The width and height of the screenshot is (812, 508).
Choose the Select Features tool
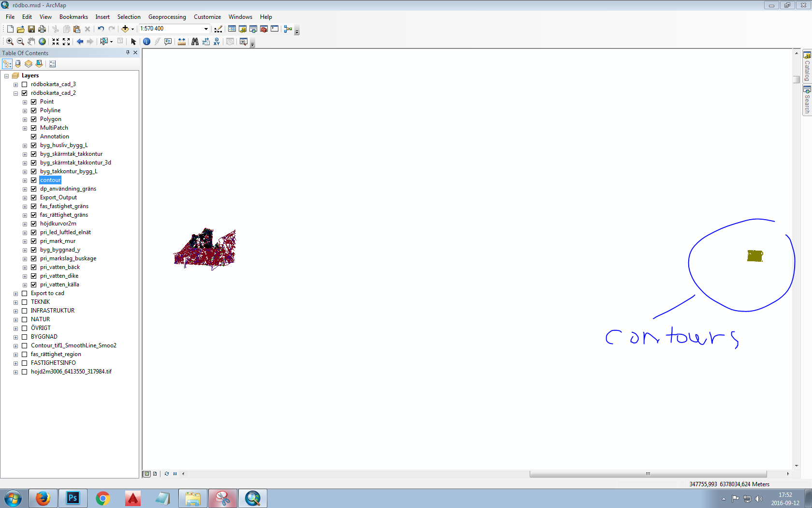point(103,42)
